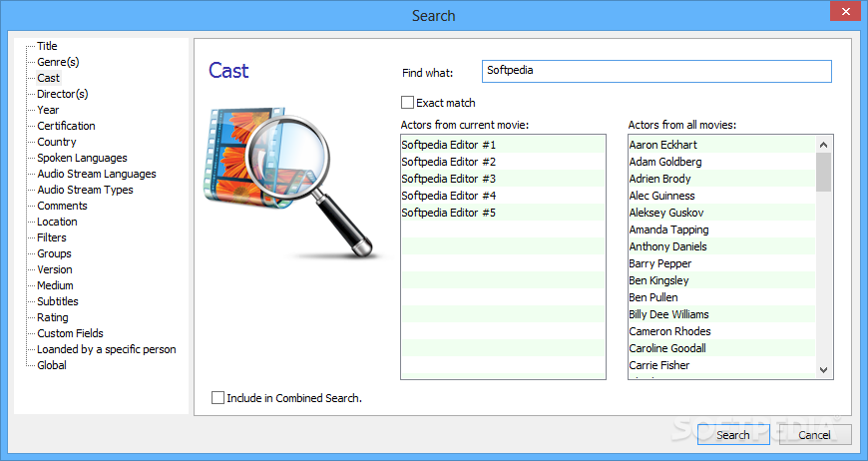868x461 pixels.
Task: Choose Global search category
Action: [52, 365]
